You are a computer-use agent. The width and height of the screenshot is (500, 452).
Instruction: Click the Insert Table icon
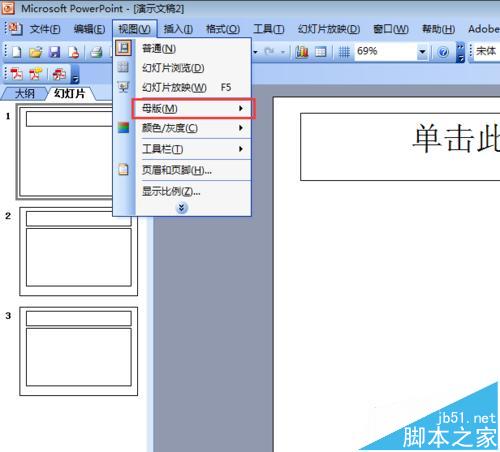[321, 52]
